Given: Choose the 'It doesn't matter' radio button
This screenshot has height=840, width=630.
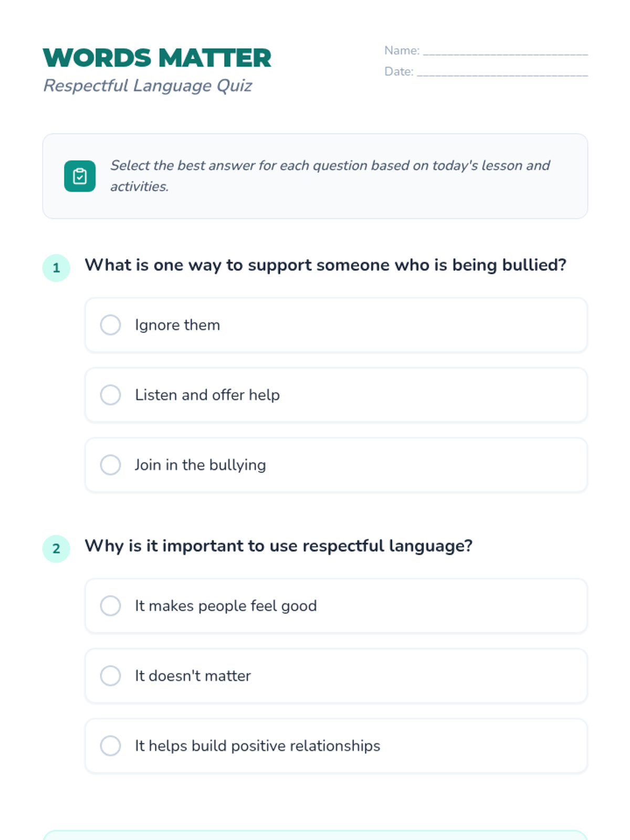Looking at the screenshot, I should (111, 676).
